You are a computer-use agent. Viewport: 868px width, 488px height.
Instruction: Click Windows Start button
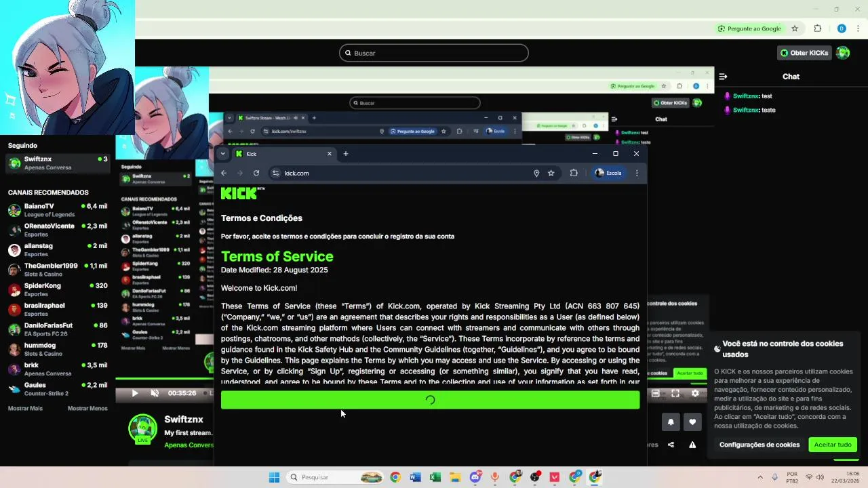(274, 477)
